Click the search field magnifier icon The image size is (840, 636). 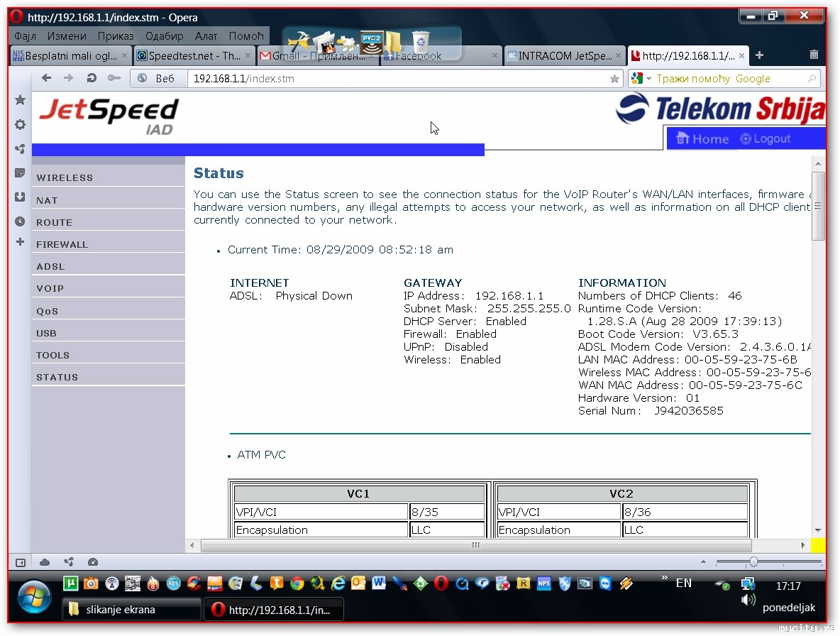tap(812, 79)
